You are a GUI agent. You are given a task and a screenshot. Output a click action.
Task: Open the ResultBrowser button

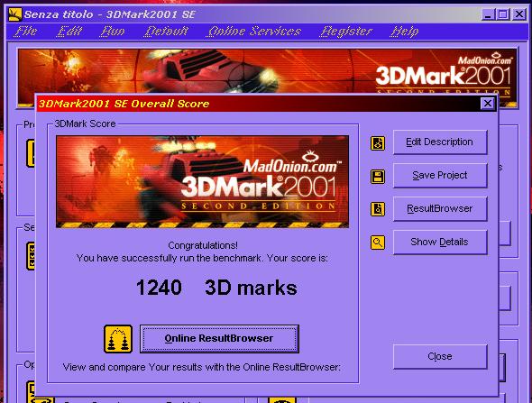pyautogui.click(x=440, y=208)
